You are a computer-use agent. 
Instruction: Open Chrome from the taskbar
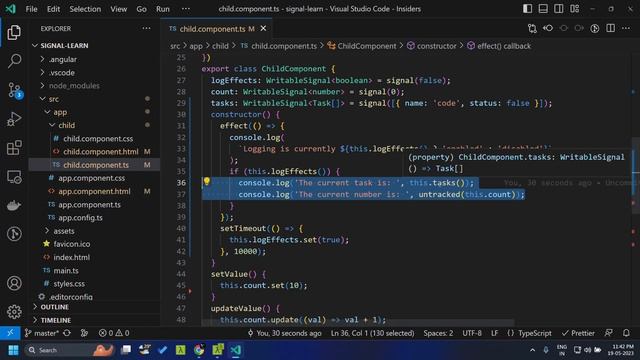[x=199, y=350]
